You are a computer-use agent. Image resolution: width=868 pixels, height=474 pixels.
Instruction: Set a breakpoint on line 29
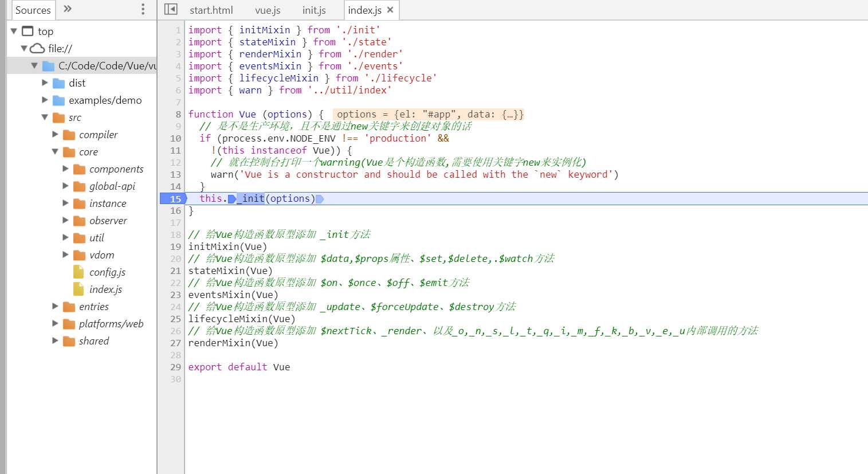click(x=175, y=367)
